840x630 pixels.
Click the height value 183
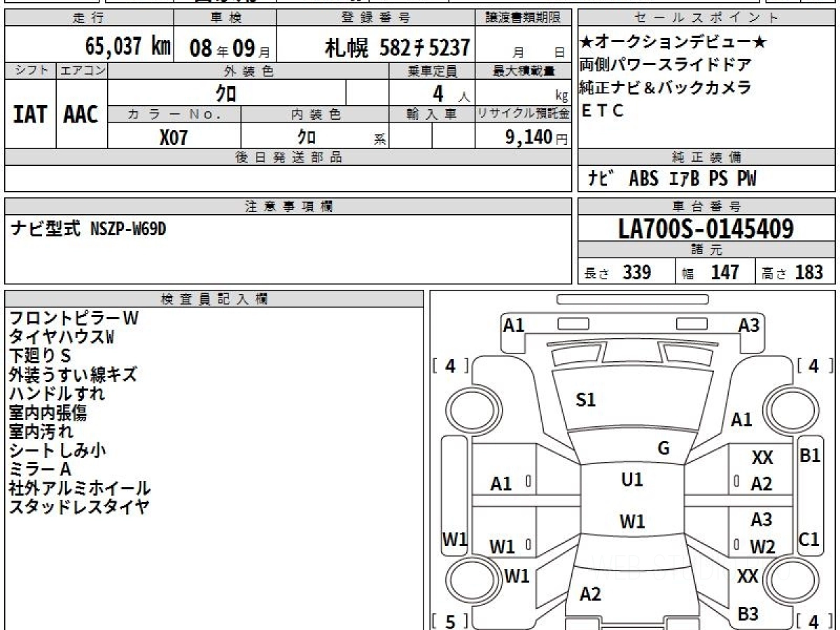(808, 272)
